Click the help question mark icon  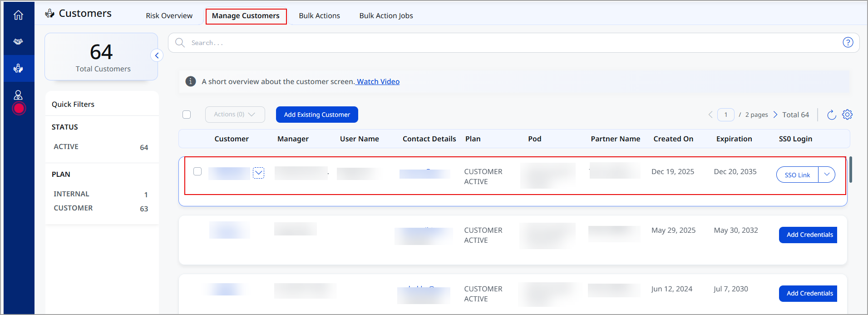click(x=848, y=42)
